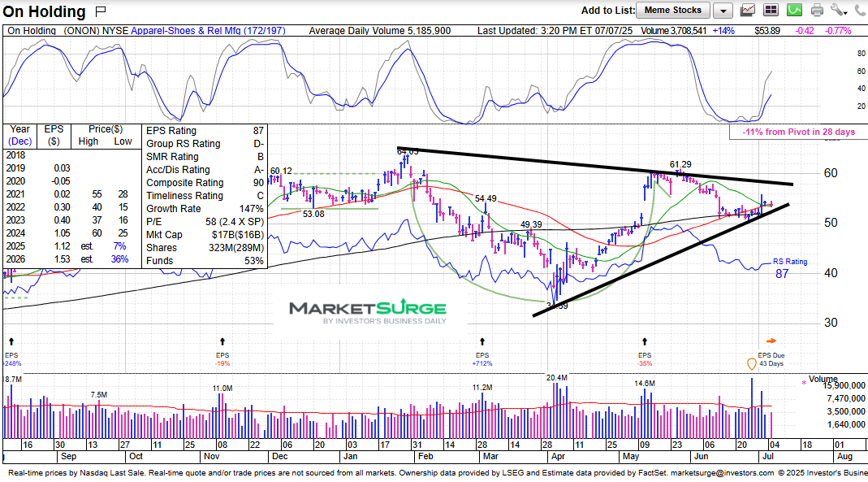Click the Apr month label on time axis
Screen dimensions: 868x482
558,457
